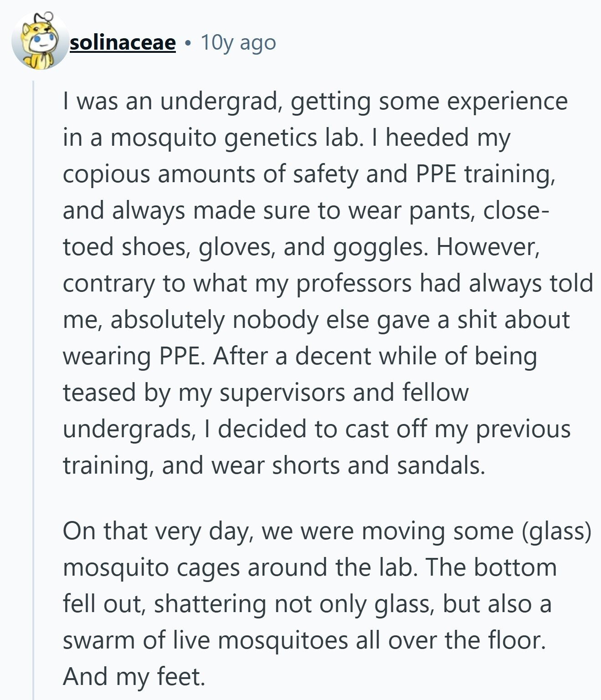Visit the solinaceae user profile link
Screen dimensions: 601x700
tap(123, 43)
